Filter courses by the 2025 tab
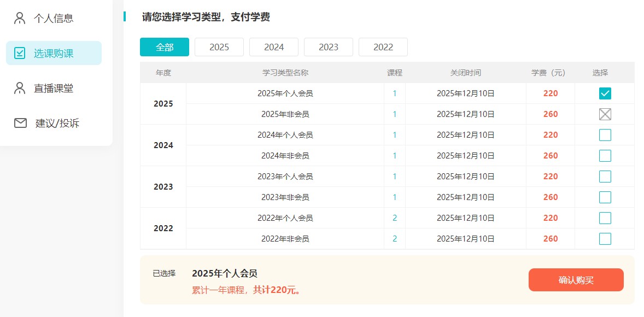644x317 pixels. (219, 47)
